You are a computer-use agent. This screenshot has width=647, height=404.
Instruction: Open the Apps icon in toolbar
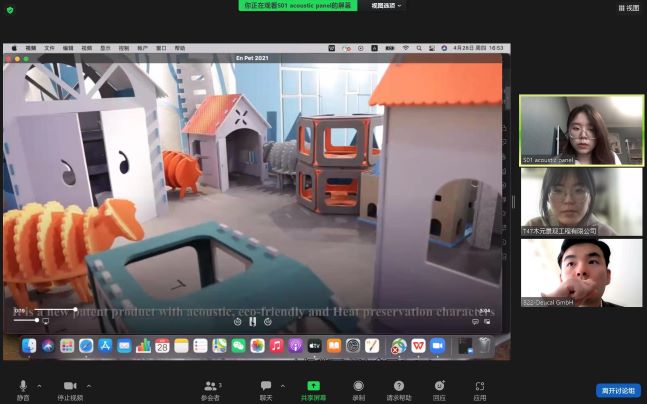(x=480, y=386)
